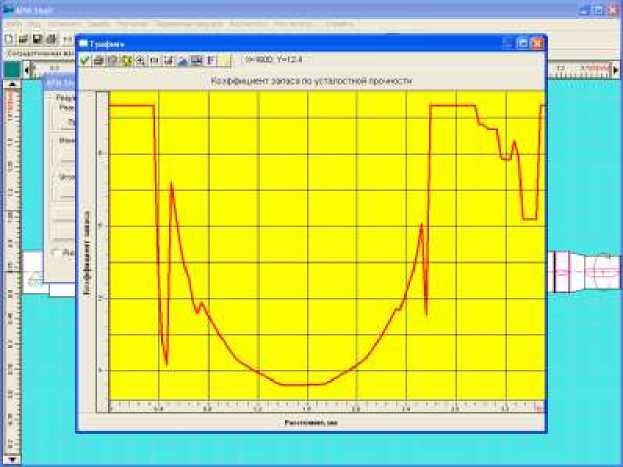This screenshot has height=467, width=623.
Task: Click the landscape picture icon in graph toolbar
Action: click(x=183, y=61)
